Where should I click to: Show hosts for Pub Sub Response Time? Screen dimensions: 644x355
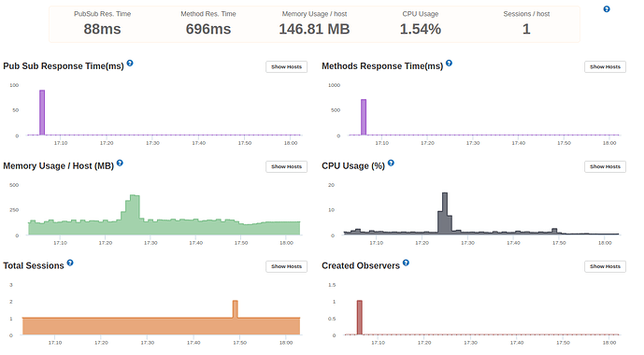286,67
